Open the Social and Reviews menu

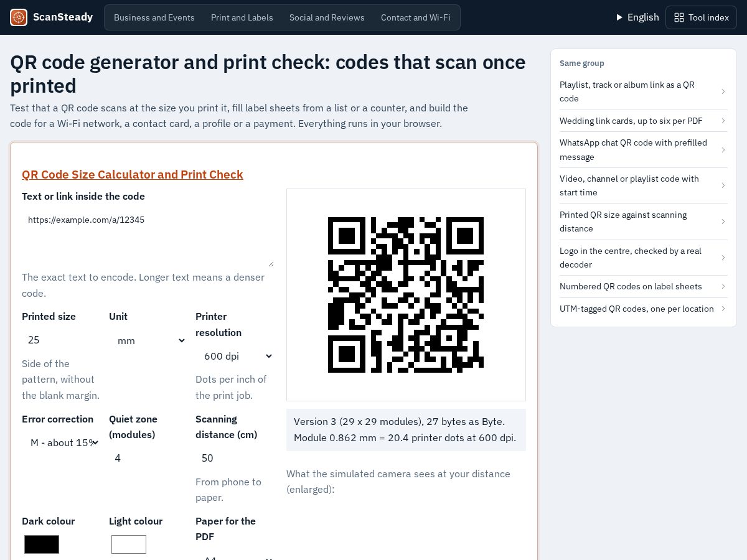327,17
